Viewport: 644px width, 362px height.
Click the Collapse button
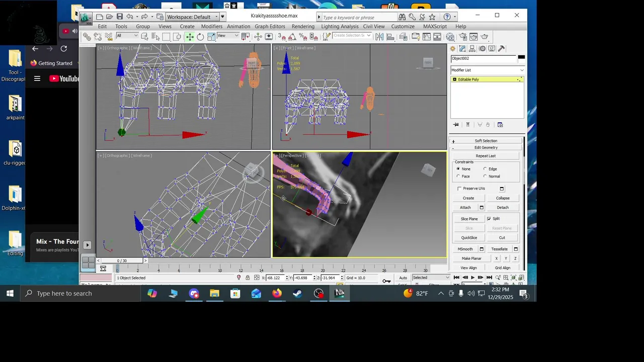(x=503, y=198)
